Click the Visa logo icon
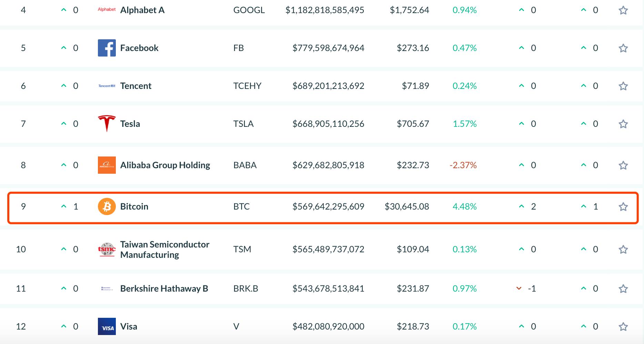 pyautogui.click(x=107, y=326)
